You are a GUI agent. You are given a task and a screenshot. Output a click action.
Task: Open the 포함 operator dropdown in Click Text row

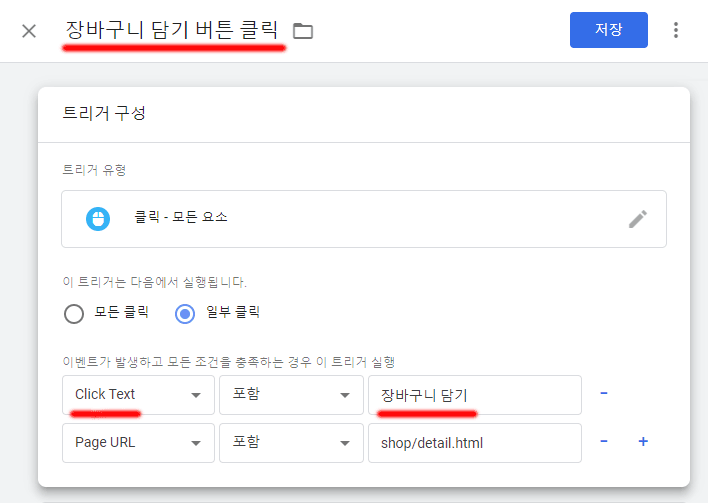point(291,395)
